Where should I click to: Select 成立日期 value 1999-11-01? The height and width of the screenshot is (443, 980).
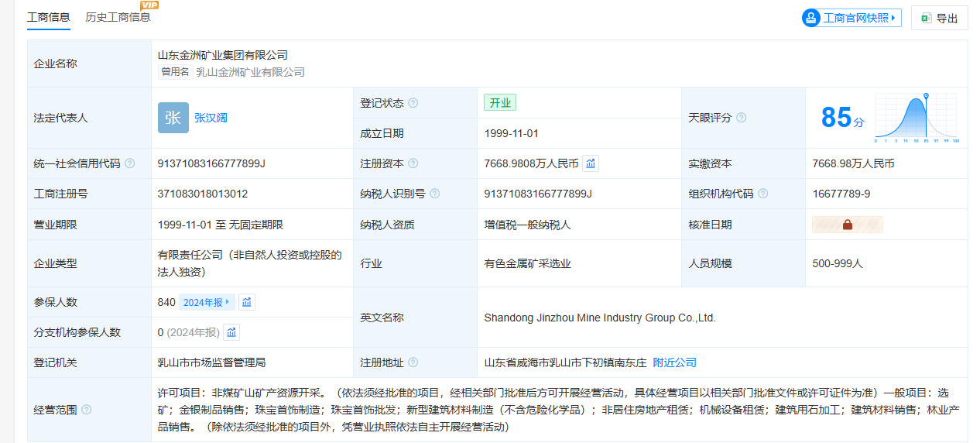click(x=512, y=133)
